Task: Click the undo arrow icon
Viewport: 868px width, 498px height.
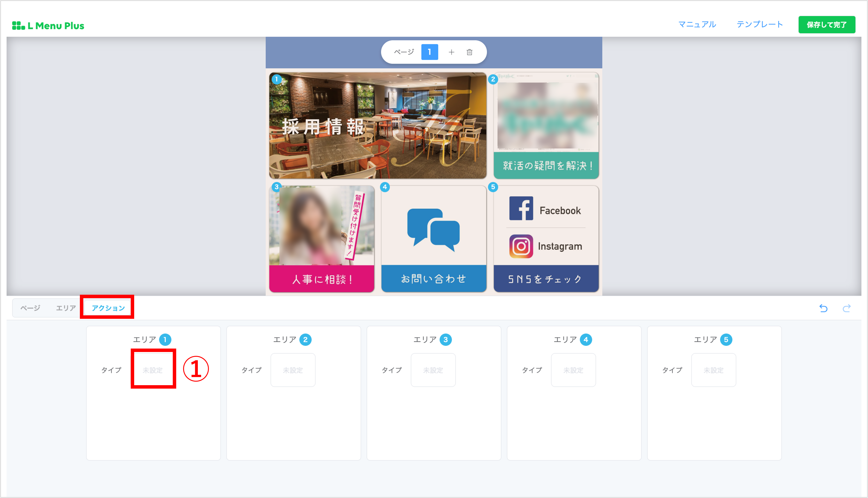Action: pyautogui.click(x=823, y=308)
